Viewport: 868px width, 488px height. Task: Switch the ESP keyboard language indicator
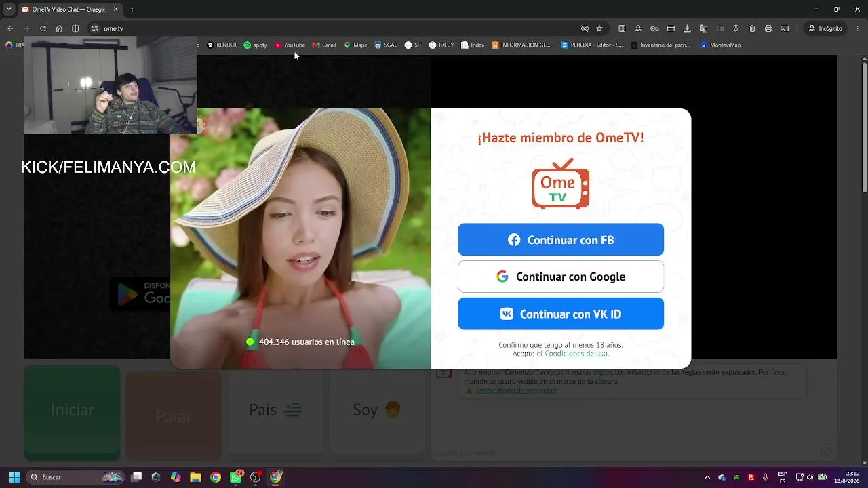[x=783, y=477]
